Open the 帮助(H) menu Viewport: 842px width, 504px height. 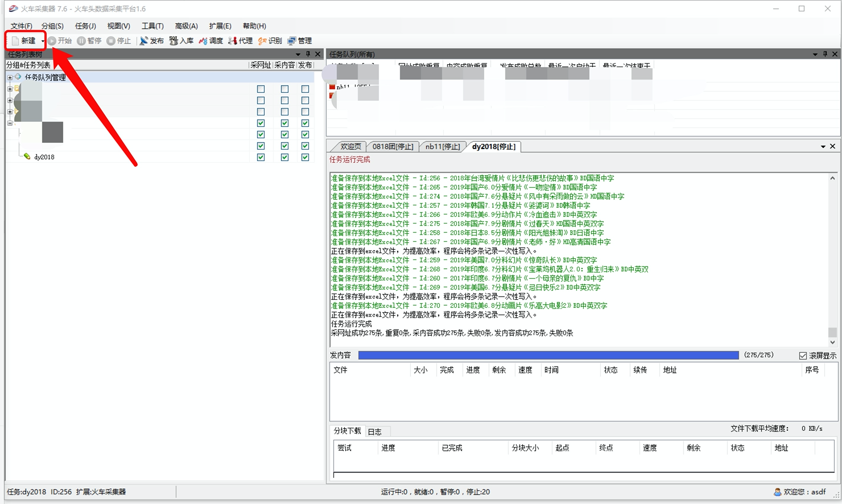coord(254,26)
